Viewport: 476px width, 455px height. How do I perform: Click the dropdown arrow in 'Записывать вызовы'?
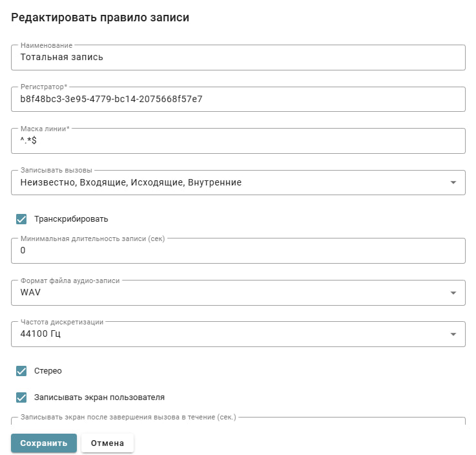click(453, 183)
